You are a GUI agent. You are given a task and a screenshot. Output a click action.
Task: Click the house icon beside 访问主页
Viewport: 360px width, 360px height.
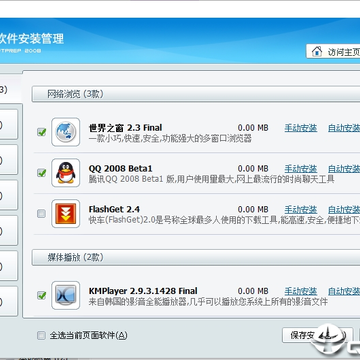tap(317, 51)
